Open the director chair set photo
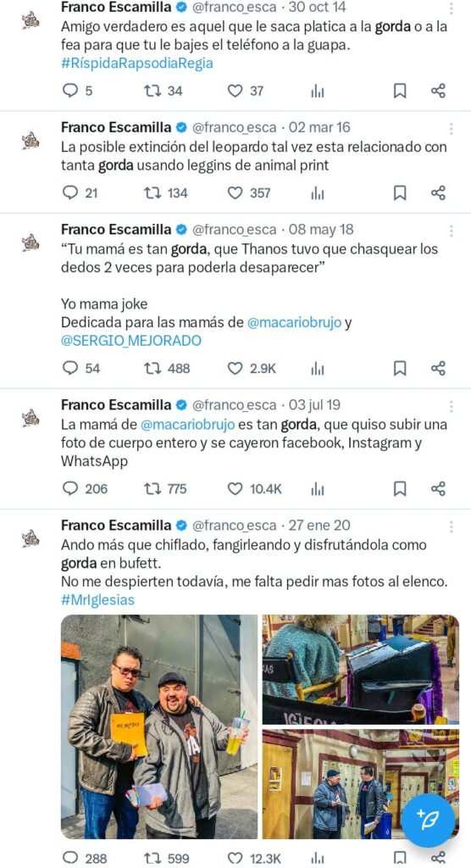 click(x=360, y=669)
